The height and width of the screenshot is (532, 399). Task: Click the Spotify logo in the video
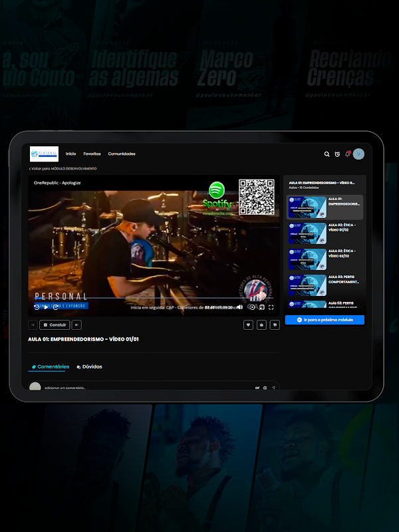coord(217,195)
